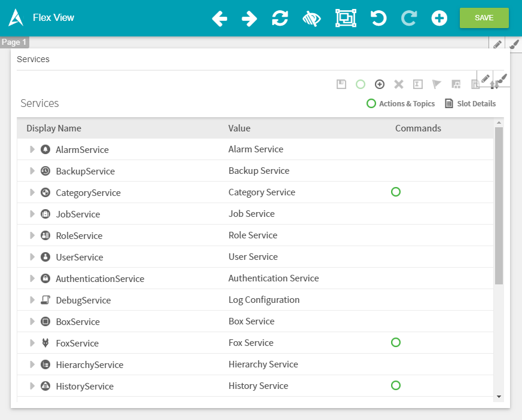Toggle the Slot Details option
This screenshot has width=522, height=420.
471,103
